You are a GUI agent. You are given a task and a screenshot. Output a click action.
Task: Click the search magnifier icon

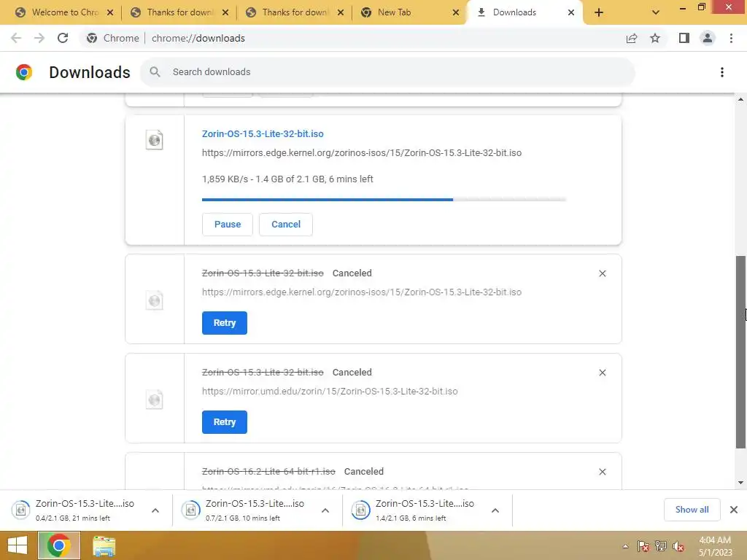(x=155, y=72)
